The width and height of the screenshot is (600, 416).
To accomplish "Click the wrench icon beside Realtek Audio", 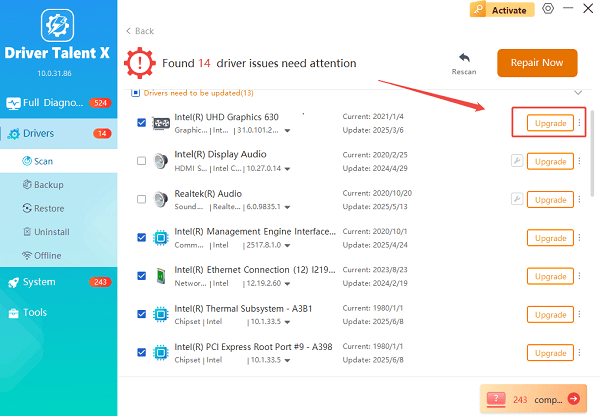I will (517, 199).
